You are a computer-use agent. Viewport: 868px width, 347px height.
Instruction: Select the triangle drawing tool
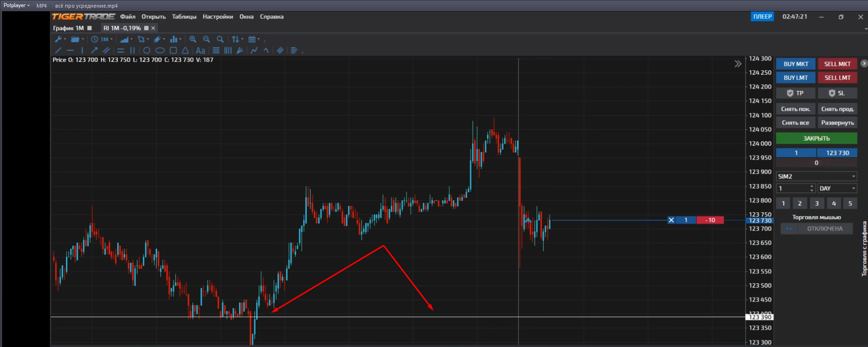(185, 50)
